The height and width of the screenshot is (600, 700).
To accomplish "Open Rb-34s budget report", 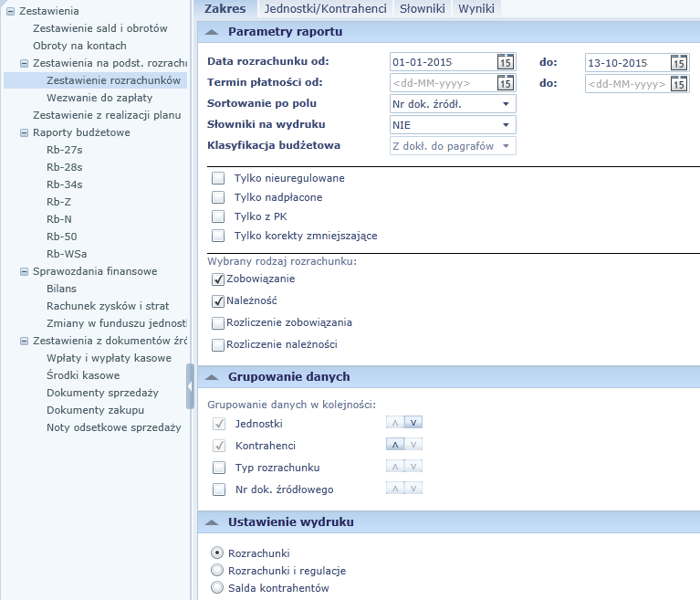I will (64, 184).
